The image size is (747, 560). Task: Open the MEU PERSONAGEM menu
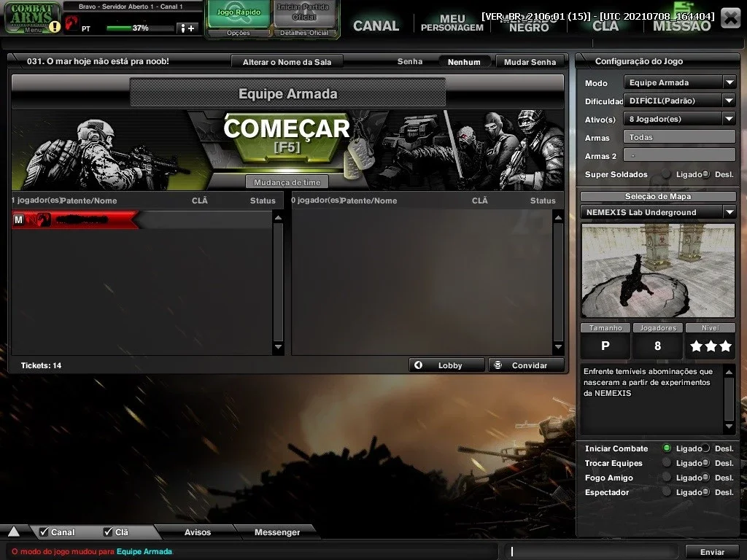(x=452, y=23)
